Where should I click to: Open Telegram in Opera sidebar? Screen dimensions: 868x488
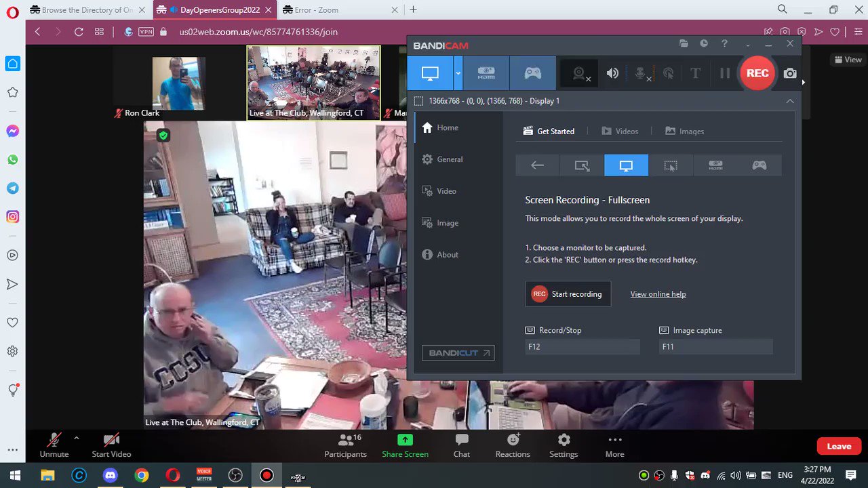pyautogui.click(x=12, y=188)
